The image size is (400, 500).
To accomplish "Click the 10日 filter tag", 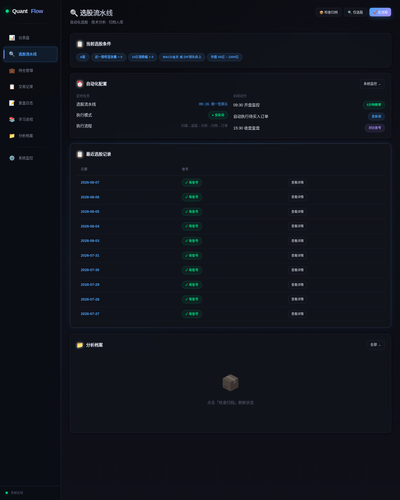I will [142, 57].
